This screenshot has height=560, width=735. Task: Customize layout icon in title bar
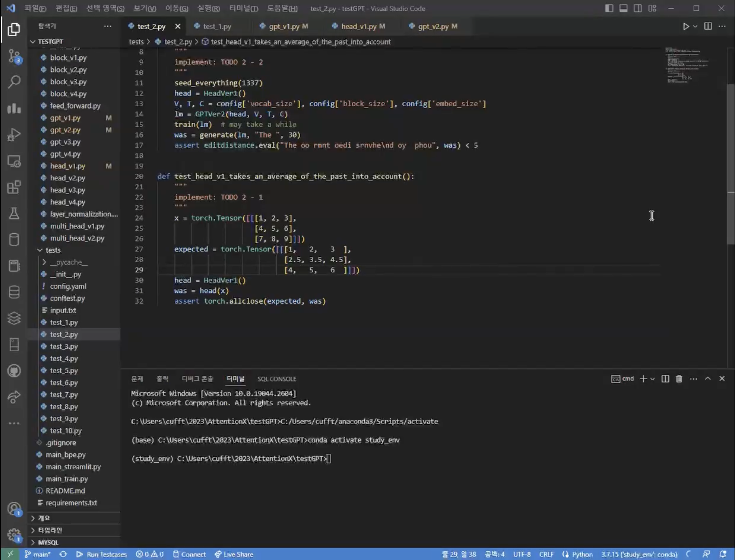click(x=652, y=8)
